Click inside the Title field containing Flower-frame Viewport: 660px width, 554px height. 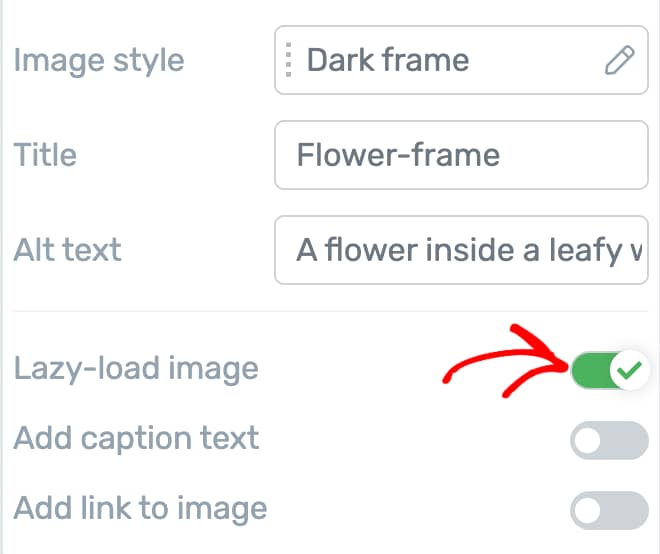pyautogui.click(x=461, y=155)
